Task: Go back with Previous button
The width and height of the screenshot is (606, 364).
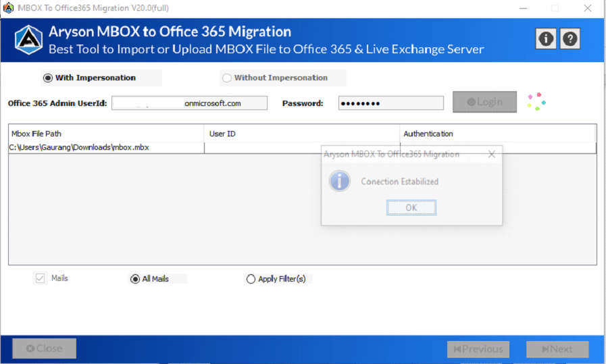Action: tap(478, 349)
